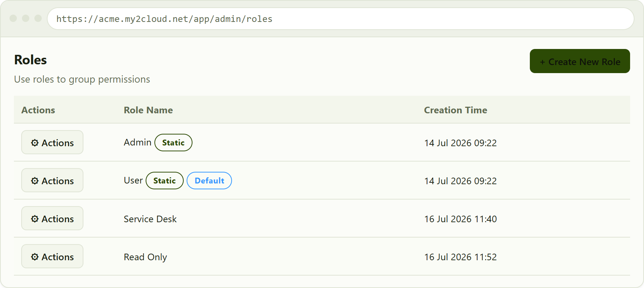The height and width of the screenshot is (288, 644).
Task: Click the Creation Time column header
Action: coord(456,110)
